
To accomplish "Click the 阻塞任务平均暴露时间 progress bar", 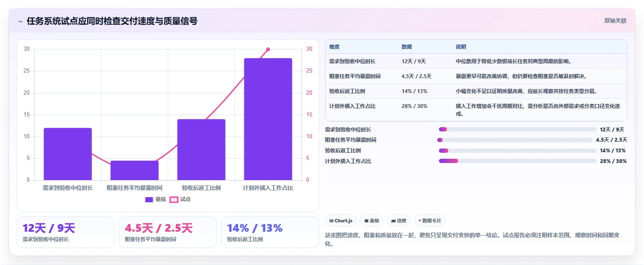I will coord(515,140).
